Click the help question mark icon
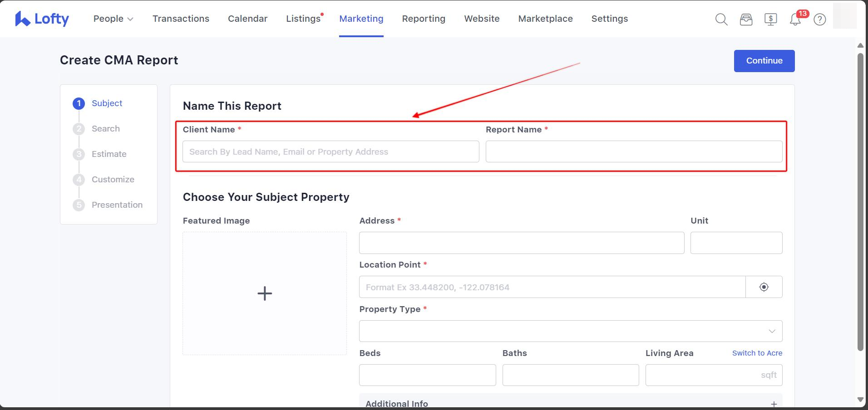The width and height of the screenshot is (868, 410). tap(819, 20)
